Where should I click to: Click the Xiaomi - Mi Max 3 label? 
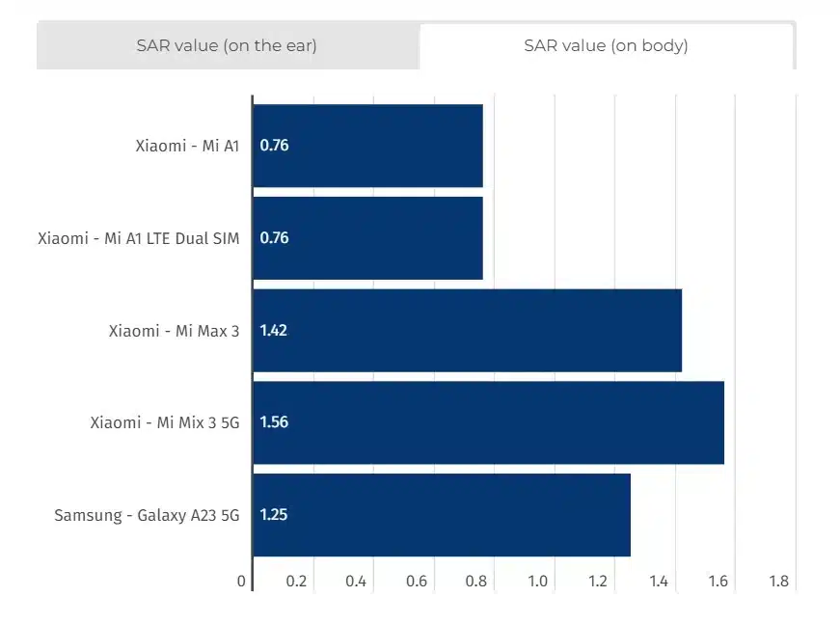(x=174, y=330)
